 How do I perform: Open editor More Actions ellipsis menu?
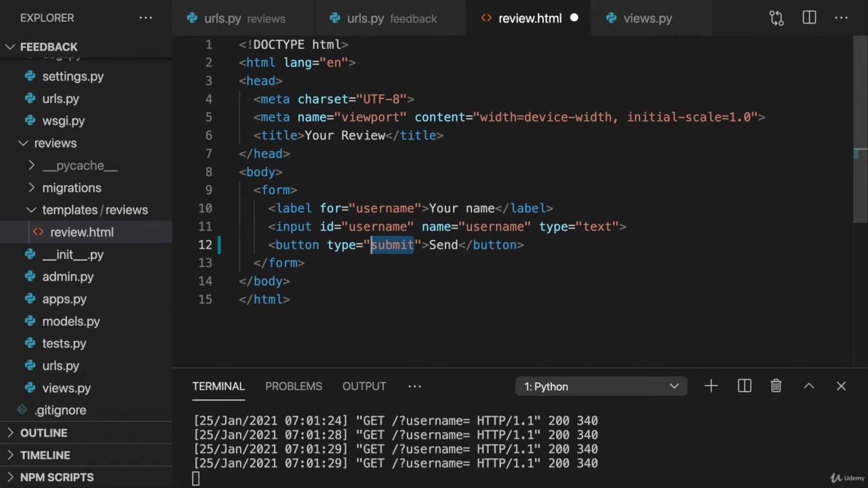click(x=841, y=18)
